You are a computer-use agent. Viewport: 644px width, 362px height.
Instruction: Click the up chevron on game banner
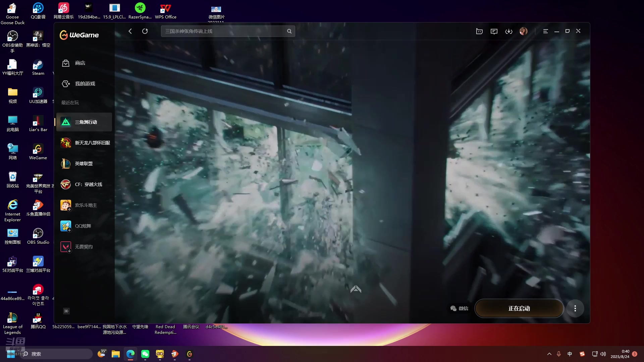pyautogui.click(x=356, y=289)
